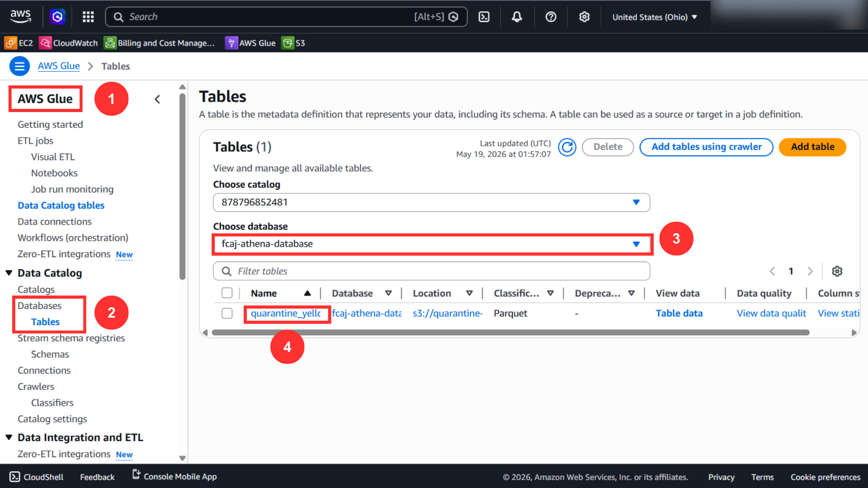This screenshot has height=488, width=868.
Task: Open the help question mark menu
Action: coord(551,17)
